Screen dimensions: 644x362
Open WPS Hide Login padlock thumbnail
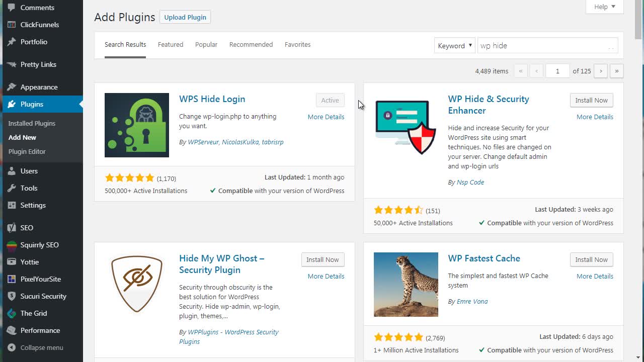(x=137, y=125)
